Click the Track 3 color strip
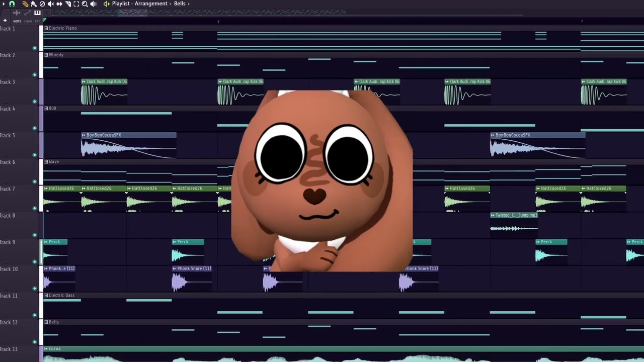Viewport: 644px width, 362px height. point(41,92)
